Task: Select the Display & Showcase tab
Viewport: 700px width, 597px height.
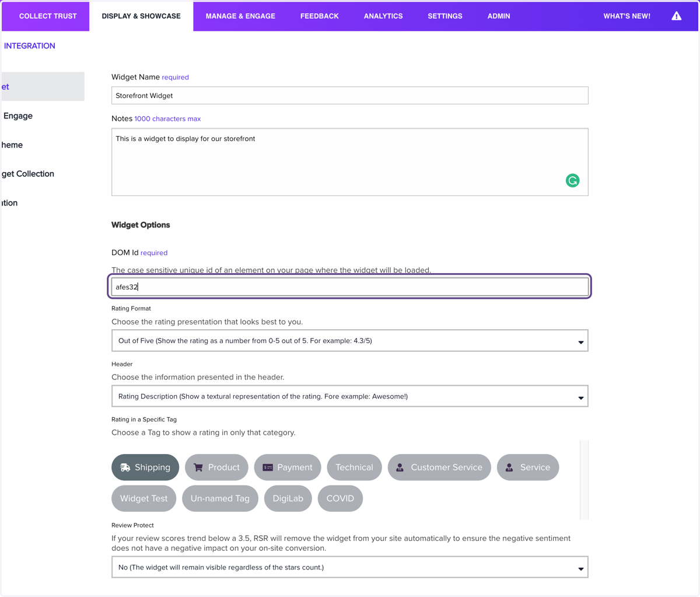Action: point(141,16)
